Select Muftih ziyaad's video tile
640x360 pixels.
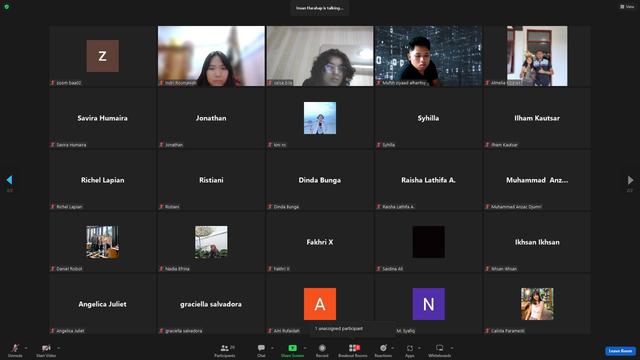click(x=429, y=56)
